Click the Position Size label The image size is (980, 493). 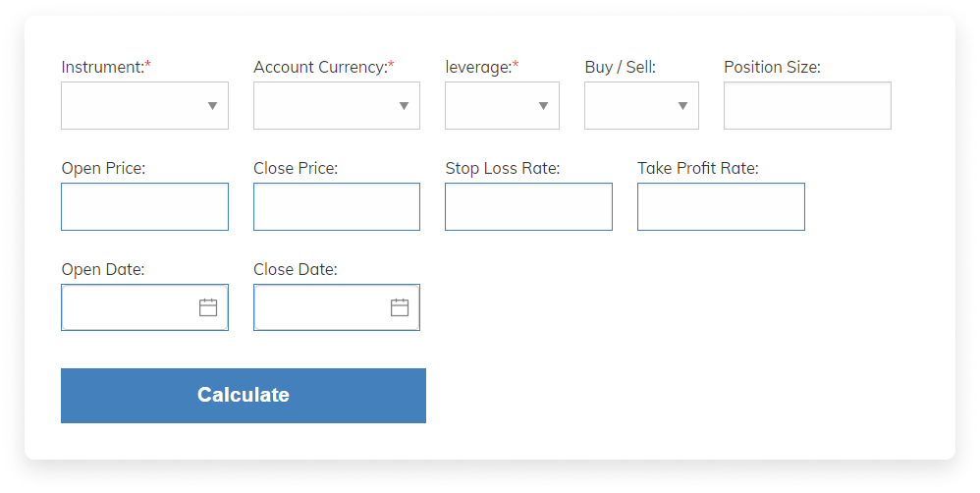[x=772, y=67]
